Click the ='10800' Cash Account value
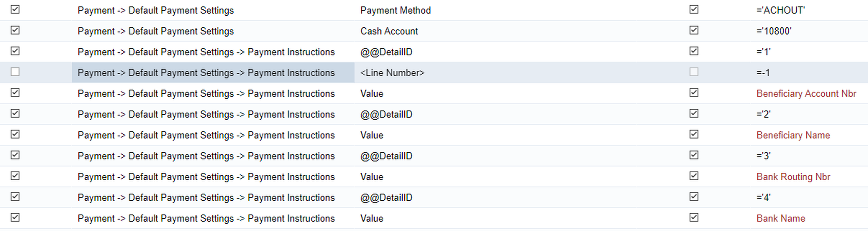The height and width of the screenshot is (231, 868). pyautogui.click(x=774, y=31)
